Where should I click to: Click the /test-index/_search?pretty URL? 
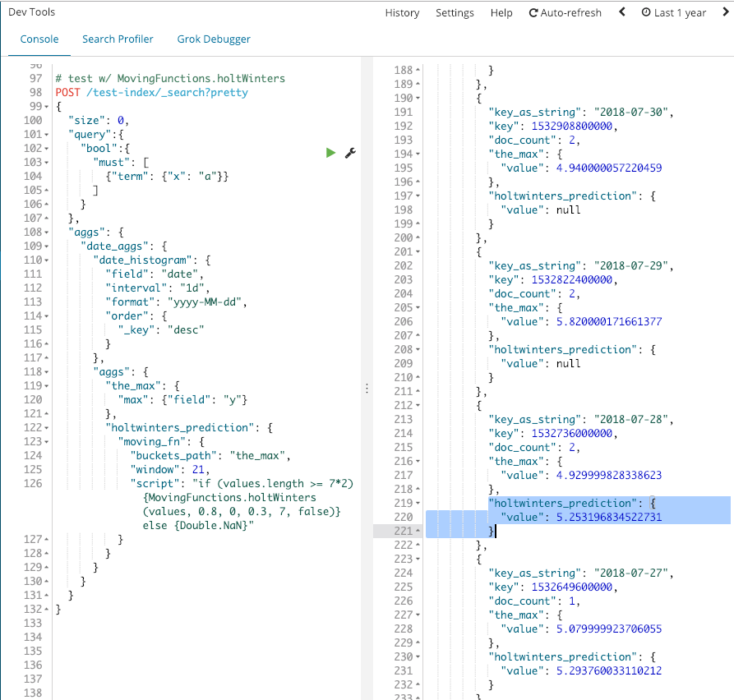click(167, 93)
